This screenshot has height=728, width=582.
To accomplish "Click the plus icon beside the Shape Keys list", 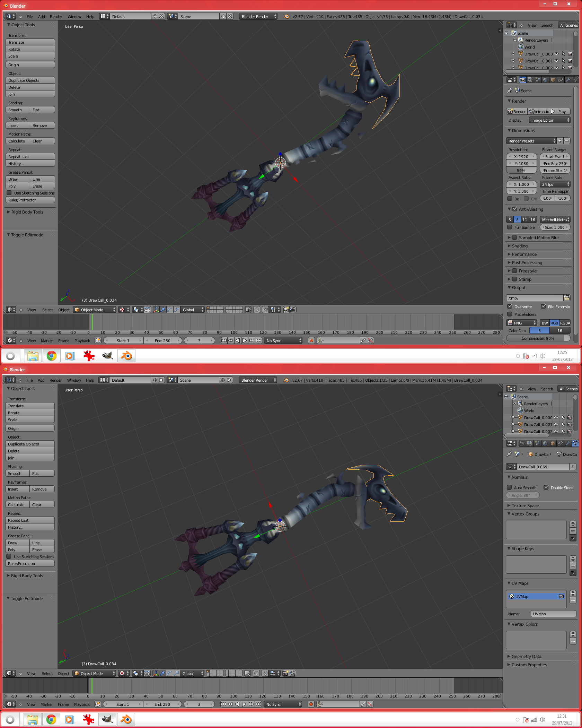I will [x=573, y=559].
